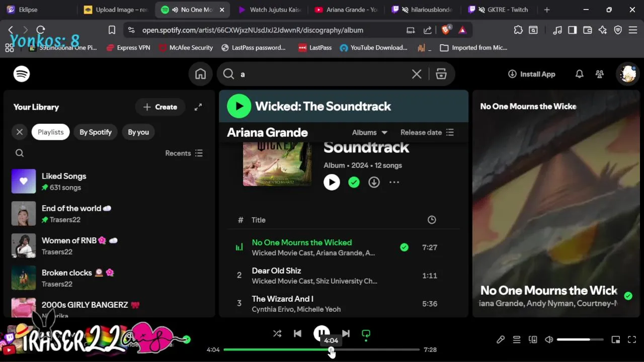
Task: Clear the search field with the X
Action: pyautogui.click(x=417, y=74)
